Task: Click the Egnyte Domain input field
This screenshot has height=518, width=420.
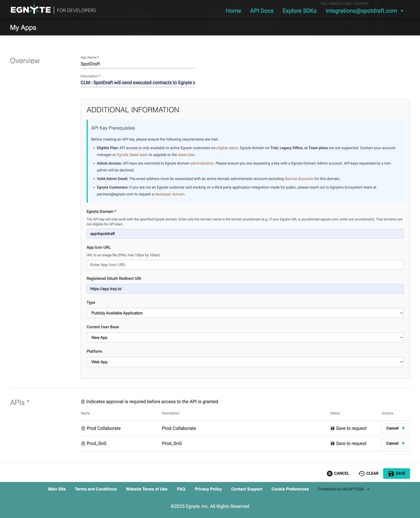Action: pos(245,234)
